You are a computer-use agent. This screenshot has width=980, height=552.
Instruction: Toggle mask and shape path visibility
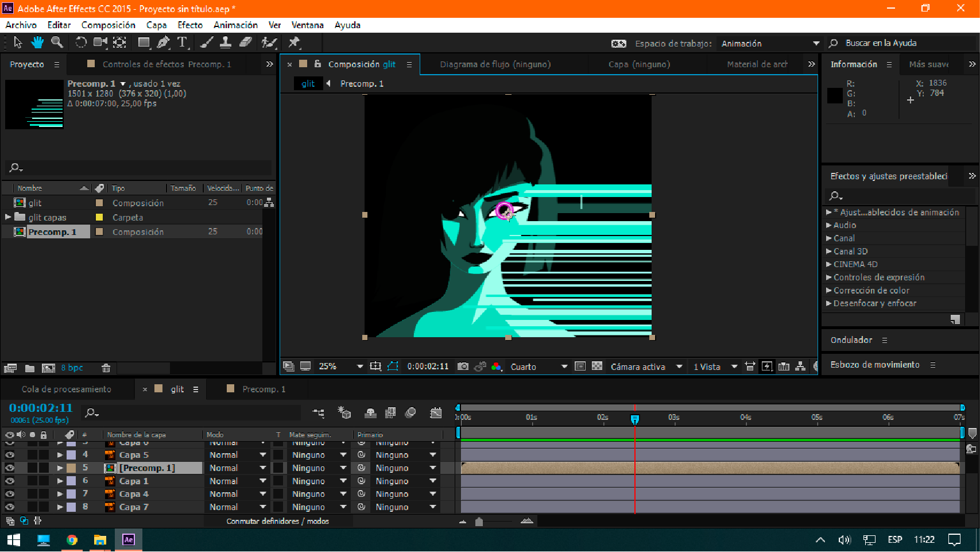coord(393,366)
